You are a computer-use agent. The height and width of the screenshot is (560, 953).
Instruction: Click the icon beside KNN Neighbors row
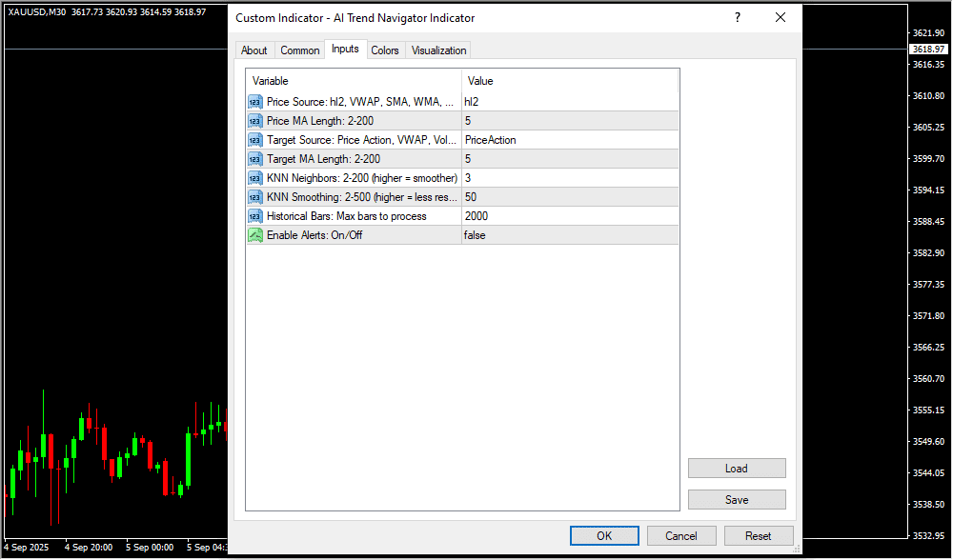(255, 178)
